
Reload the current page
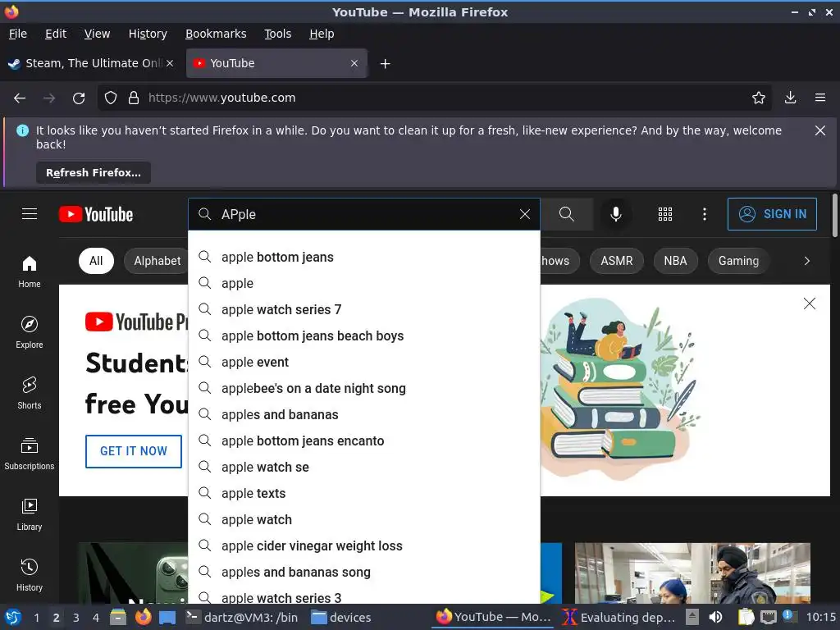[79, 98]
